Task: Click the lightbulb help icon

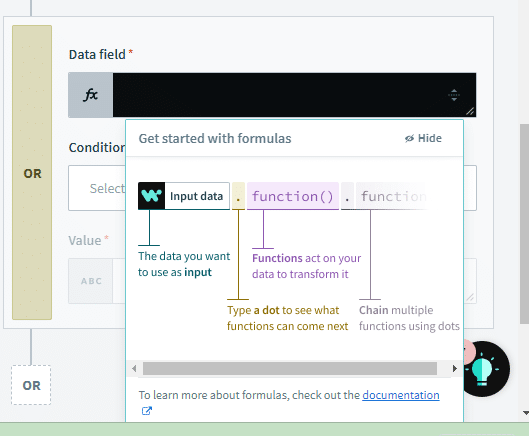Action: click(482, 370)
